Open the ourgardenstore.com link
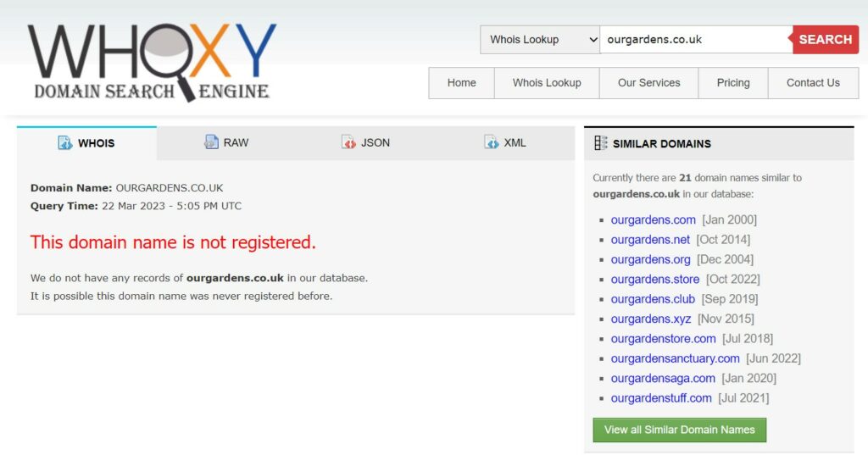This screenshot has height=455, width=868. pos(663,339)
